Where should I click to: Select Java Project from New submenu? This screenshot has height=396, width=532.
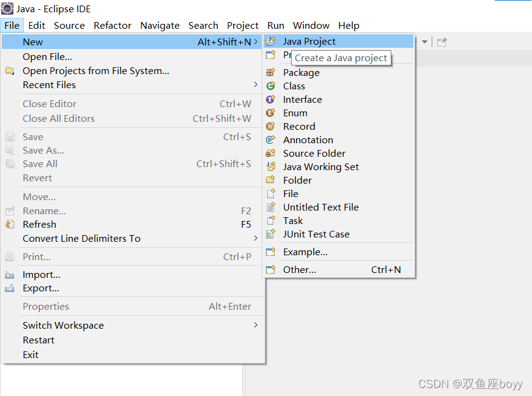point(339,42)
